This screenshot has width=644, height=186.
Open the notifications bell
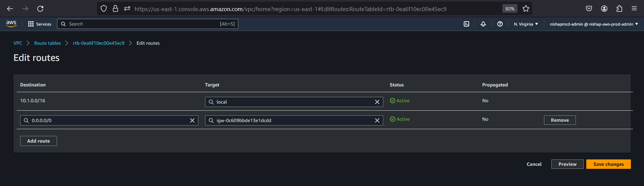pyautogui.click(x=483, y=24)
